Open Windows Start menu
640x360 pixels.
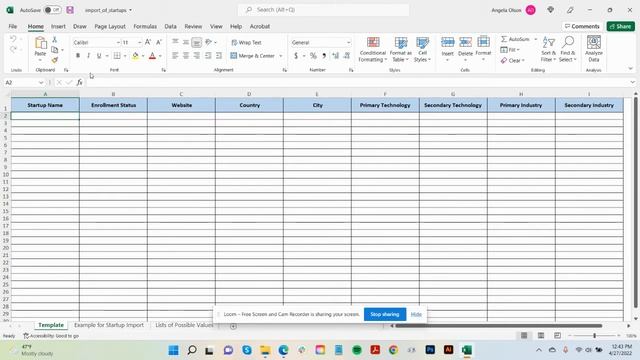coord(173,350)
